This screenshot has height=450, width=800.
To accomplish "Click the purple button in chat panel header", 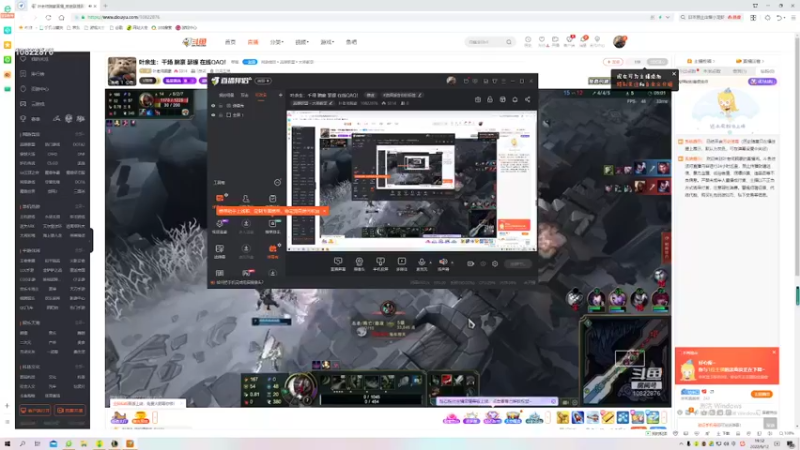I will (x=762, y=81).
